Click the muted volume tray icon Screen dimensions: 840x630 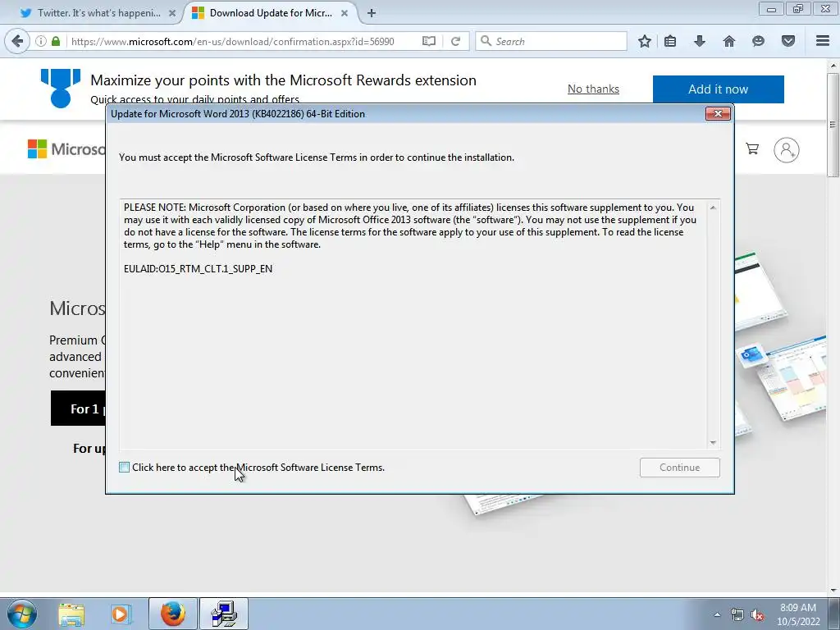click(757, 614)
